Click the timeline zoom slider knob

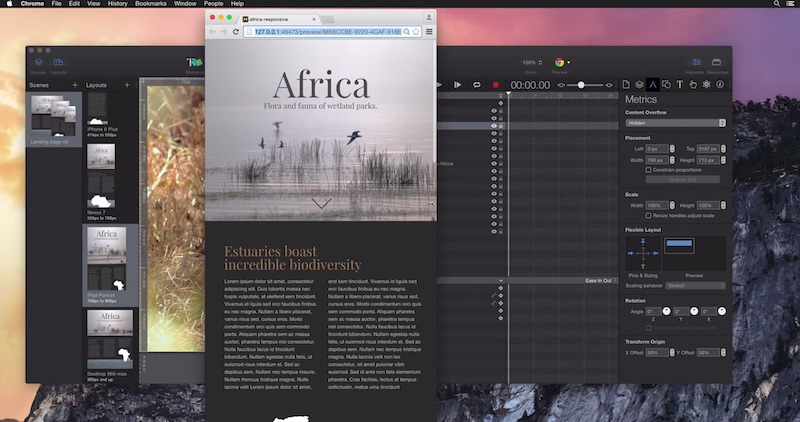(x=581, y=85)
